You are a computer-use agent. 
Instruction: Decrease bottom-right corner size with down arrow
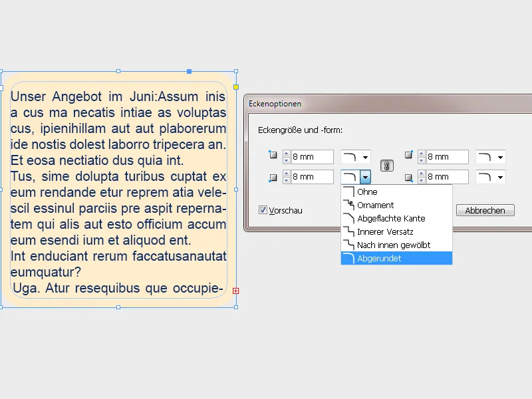point(422,180)
